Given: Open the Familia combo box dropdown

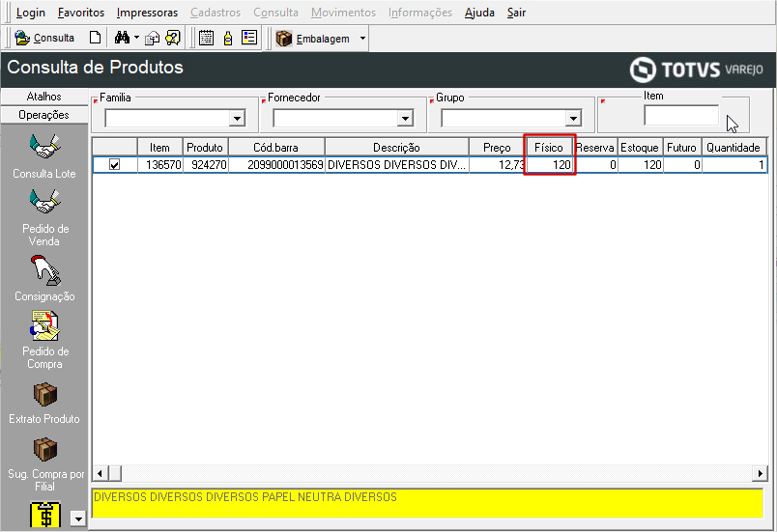Looking at the screenshot, I should click(237, 119).
